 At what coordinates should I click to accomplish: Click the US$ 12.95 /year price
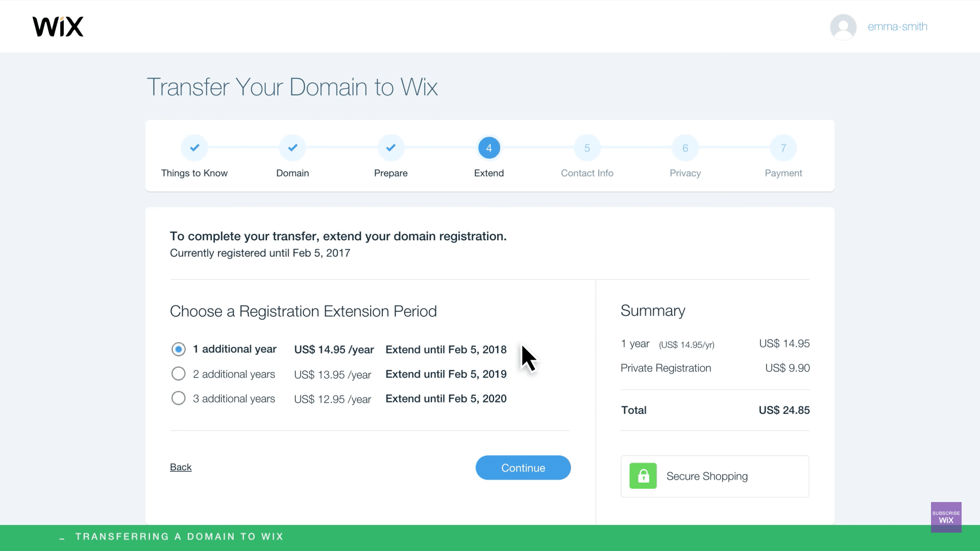[x=332, y=399]
